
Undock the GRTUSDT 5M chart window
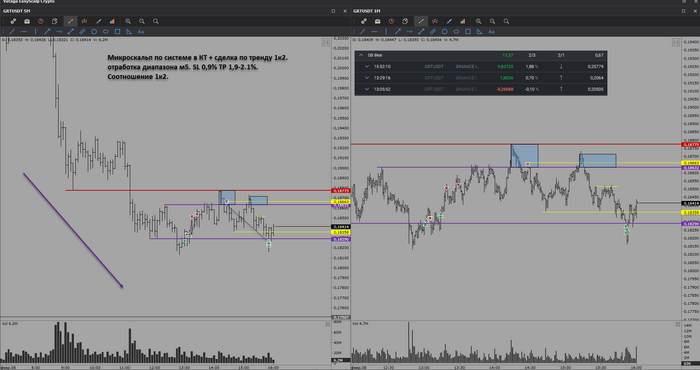(x=333, y=11)
